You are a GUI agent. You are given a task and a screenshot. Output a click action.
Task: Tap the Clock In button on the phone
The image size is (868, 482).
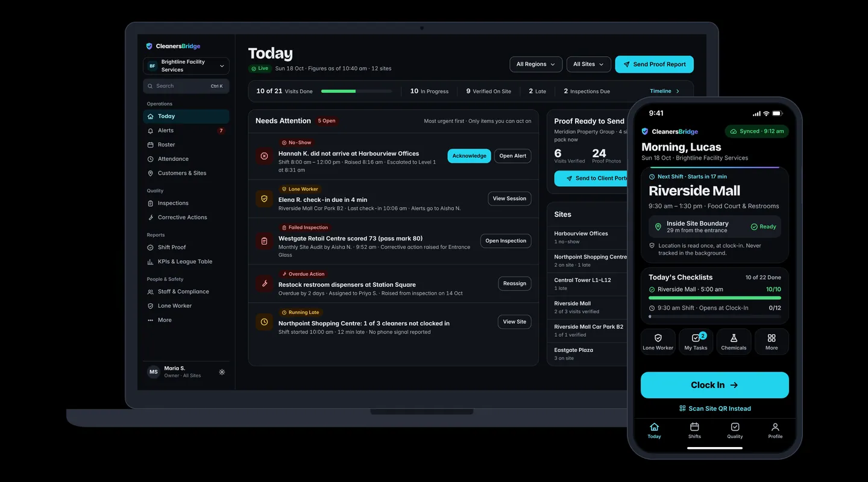714,385
